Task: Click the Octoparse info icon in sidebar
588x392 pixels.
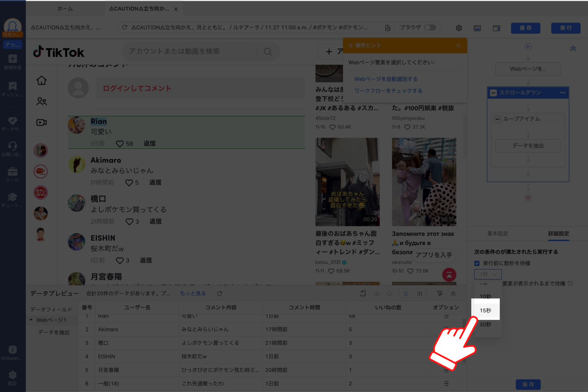Action: tap(13, 350)
